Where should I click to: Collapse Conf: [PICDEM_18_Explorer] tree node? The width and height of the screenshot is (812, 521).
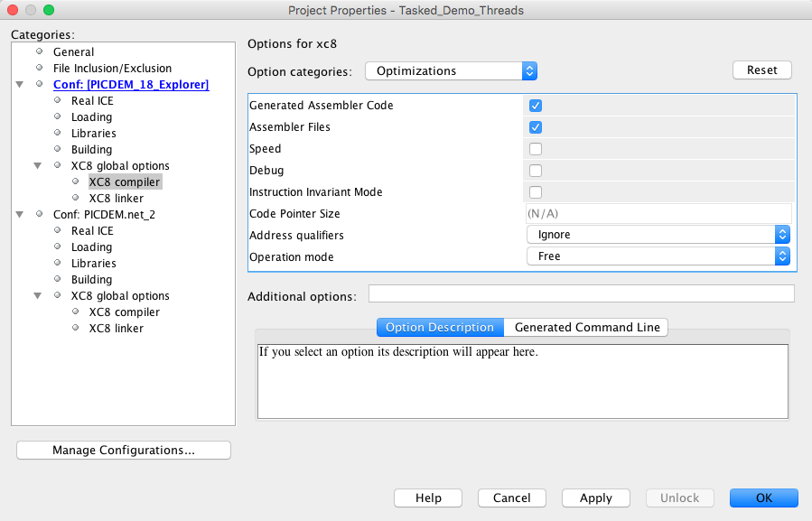pyautogui.click(x=20, y=85)
